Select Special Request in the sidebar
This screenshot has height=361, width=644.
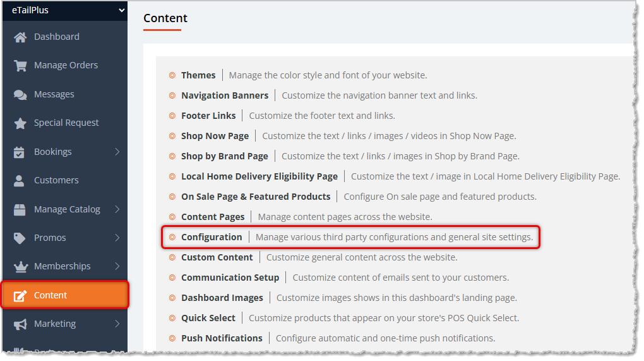tap(65, 123)
